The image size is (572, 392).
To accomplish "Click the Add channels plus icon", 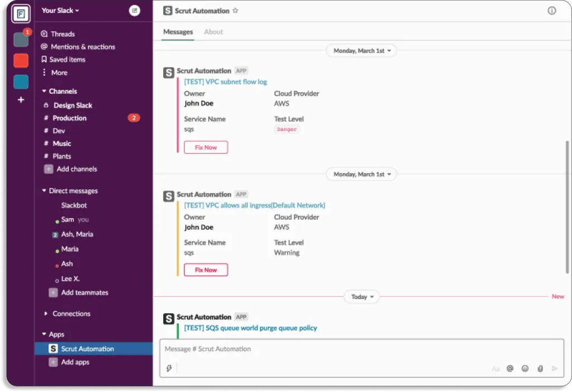I will 48,169.
